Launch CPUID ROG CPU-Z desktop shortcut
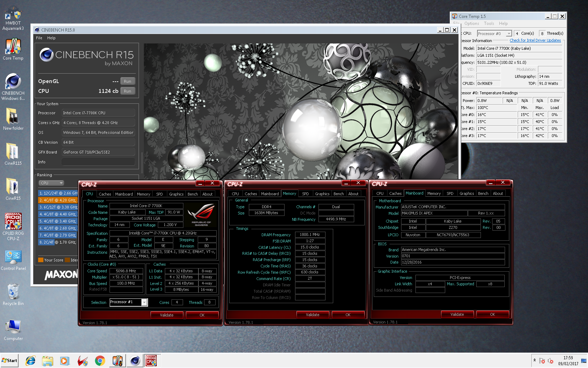 tap(13, 227)
